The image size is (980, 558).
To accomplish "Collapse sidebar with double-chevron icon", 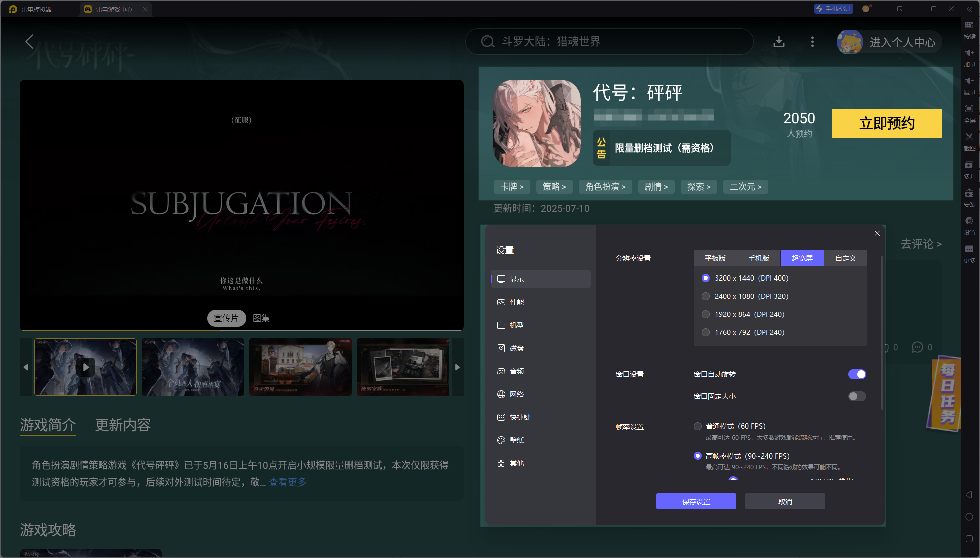I will tap(969, 9).
